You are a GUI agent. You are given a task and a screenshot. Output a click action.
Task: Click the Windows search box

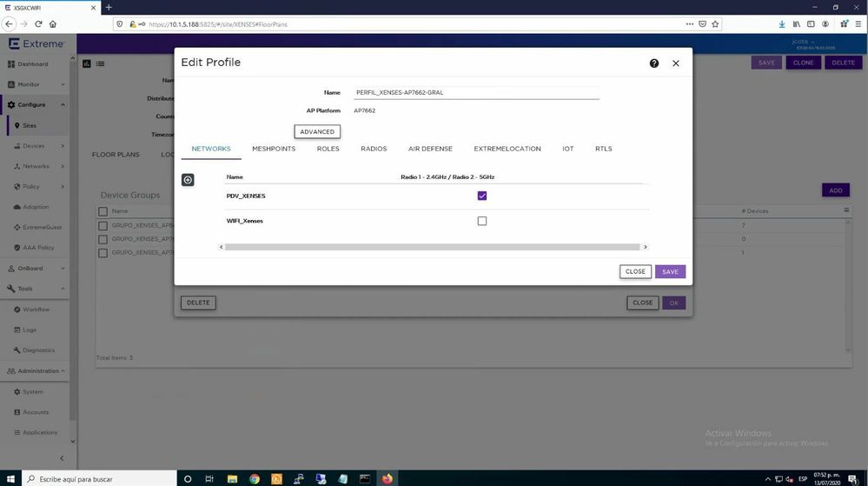coord(99,479)
